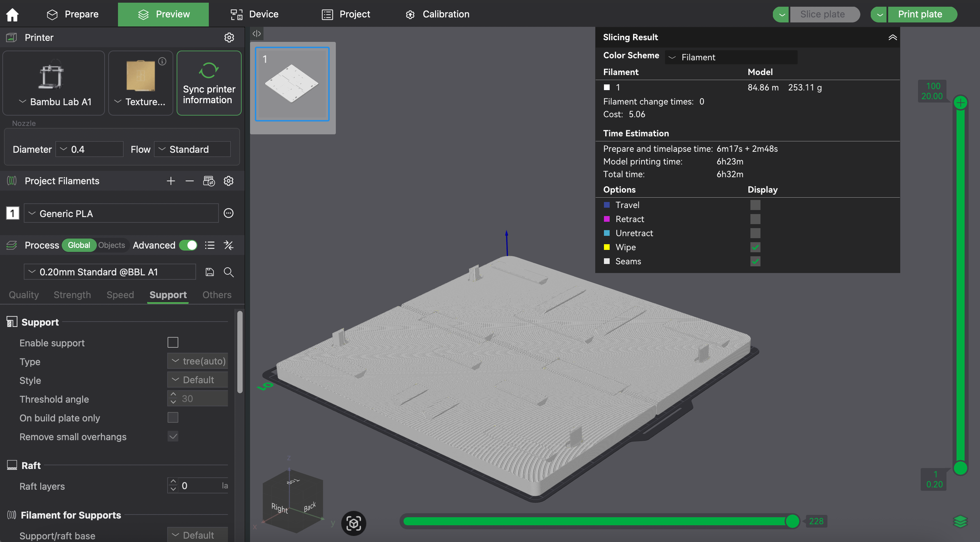
Task: Click the lower layer slider handle
Action: click(x=961, y=468)
